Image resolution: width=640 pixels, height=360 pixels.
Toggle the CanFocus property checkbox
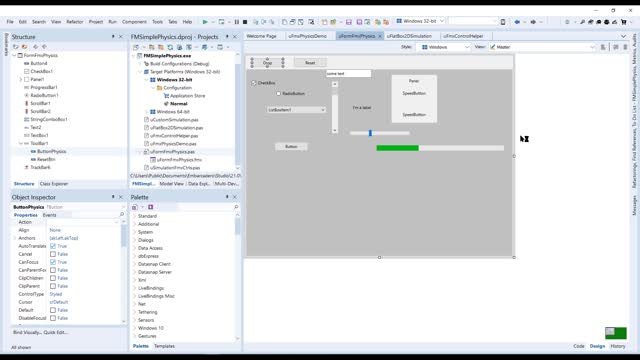coord(53,262)
